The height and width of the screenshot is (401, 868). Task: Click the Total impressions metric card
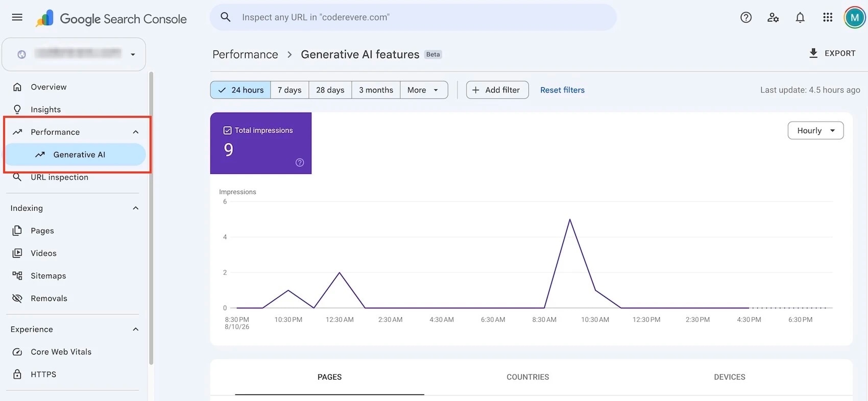coord(261,143)
